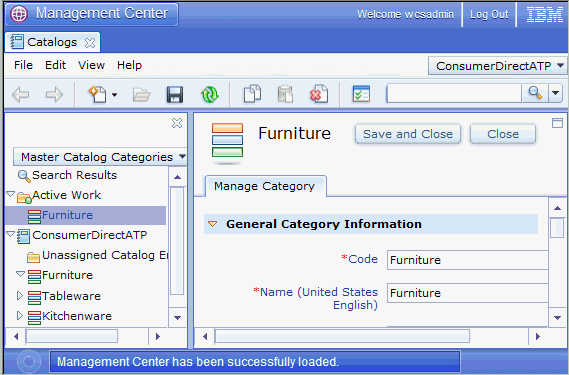The image size is (569, 375).
Task: Click the Code input field
Action: click(x=467, y=260)
